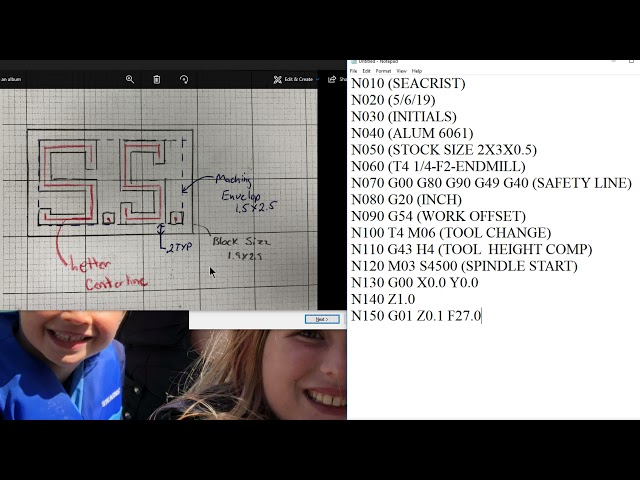Screen dimensions: 640x480
Task: Click the Notepad title bar icon
Action: click(354, 62)
